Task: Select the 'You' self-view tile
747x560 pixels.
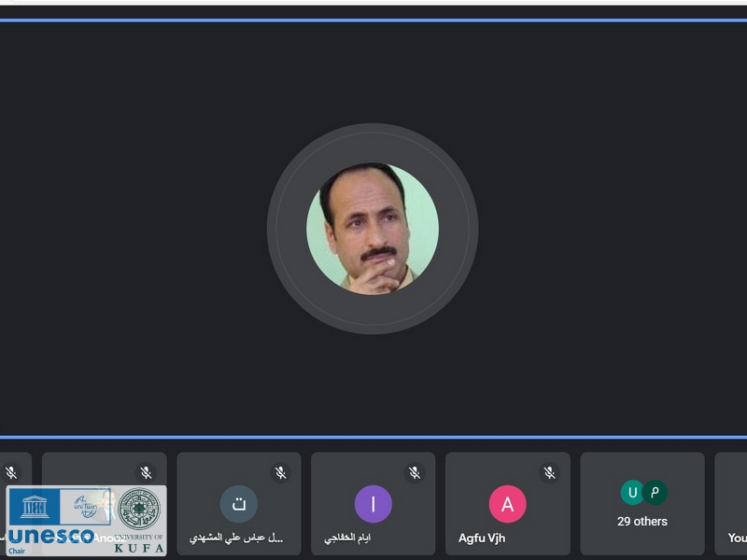Action: tap(734, 504)
